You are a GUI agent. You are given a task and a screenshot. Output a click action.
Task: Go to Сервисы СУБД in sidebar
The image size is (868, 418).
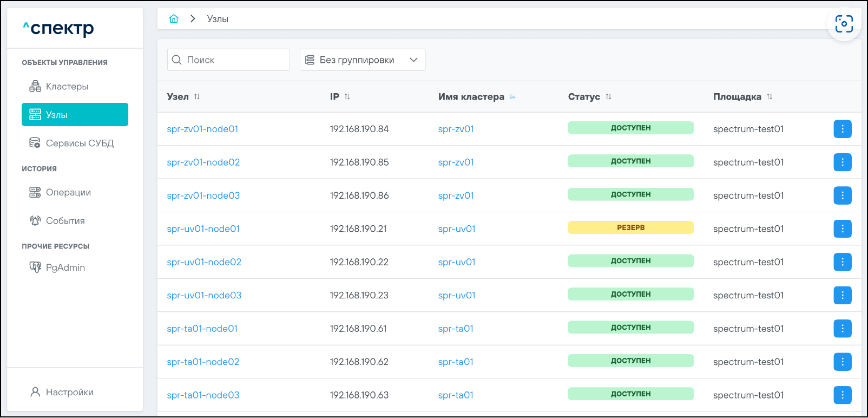pyautogui.click(x=80, y=143)
